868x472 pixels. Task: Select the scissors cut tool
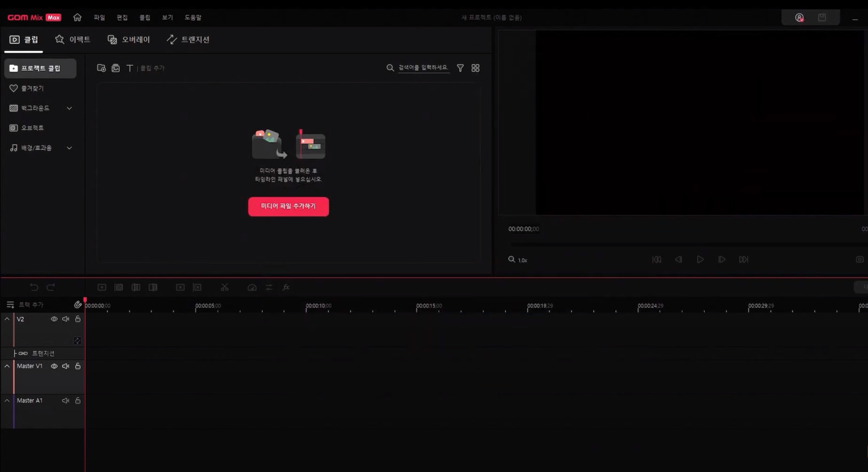(224, 288)
